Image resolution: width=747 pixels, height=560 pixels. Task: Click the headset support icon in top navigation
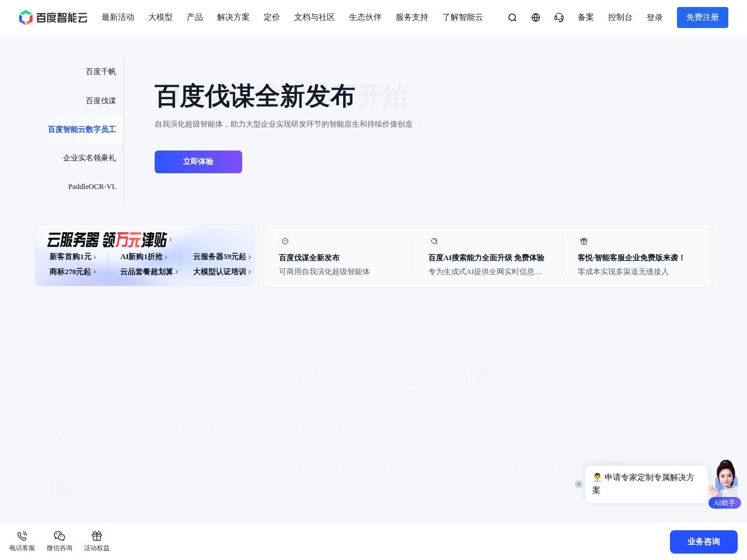pos(558,17)
